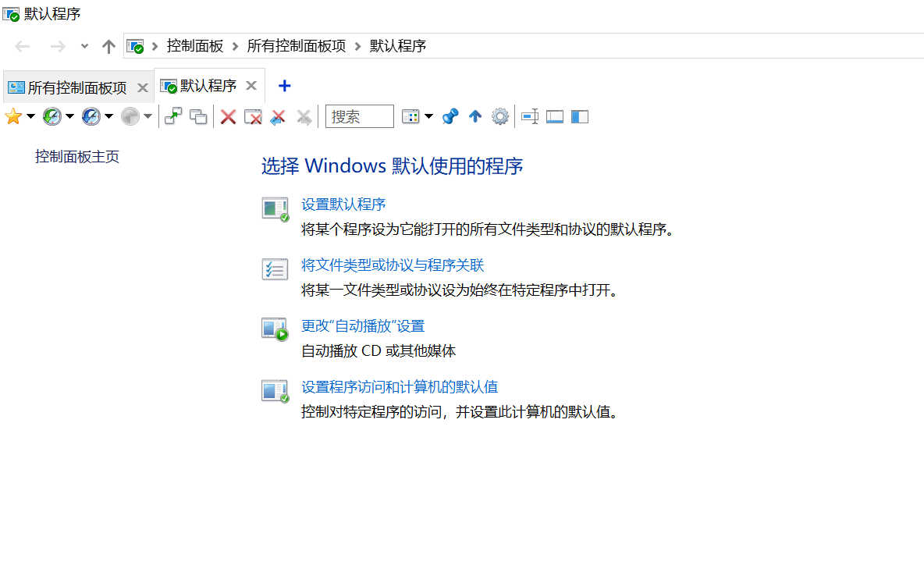Screen dimensions: 924x583
Task: Click the blue up arrow toolbar icon
Action: pyautogui.click(x=475, y=117)
